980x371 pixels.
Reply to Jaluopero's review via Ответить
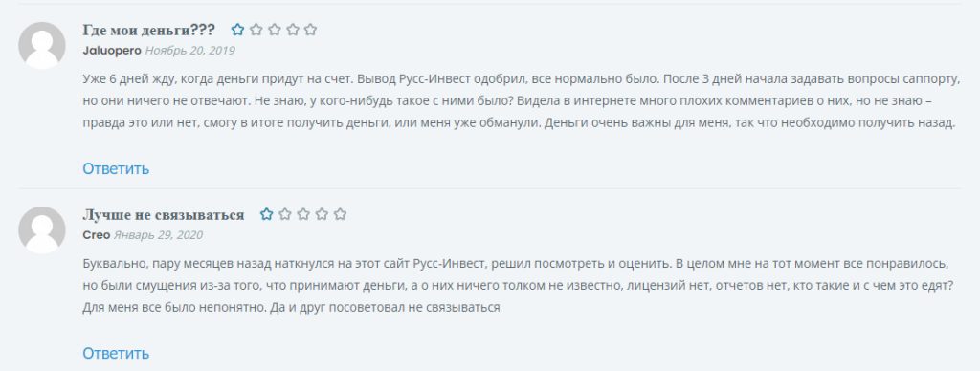116,168
